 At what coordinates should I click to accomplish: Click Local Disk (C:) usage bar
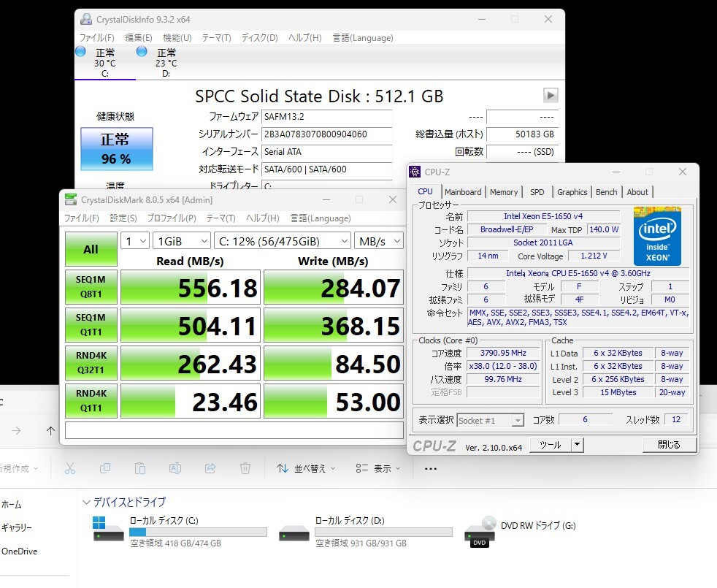click(x=198, y=532)
